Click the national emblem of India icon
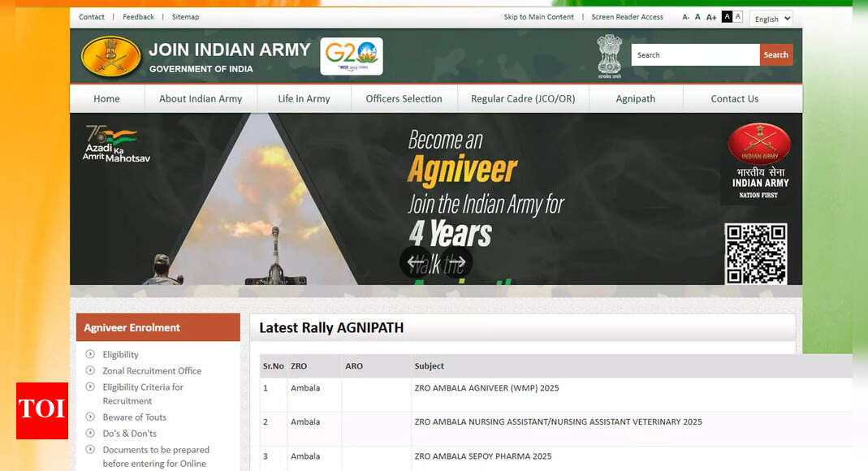This screenshot has width=868, height=471. pyautogui.click(x=609, y=55)
